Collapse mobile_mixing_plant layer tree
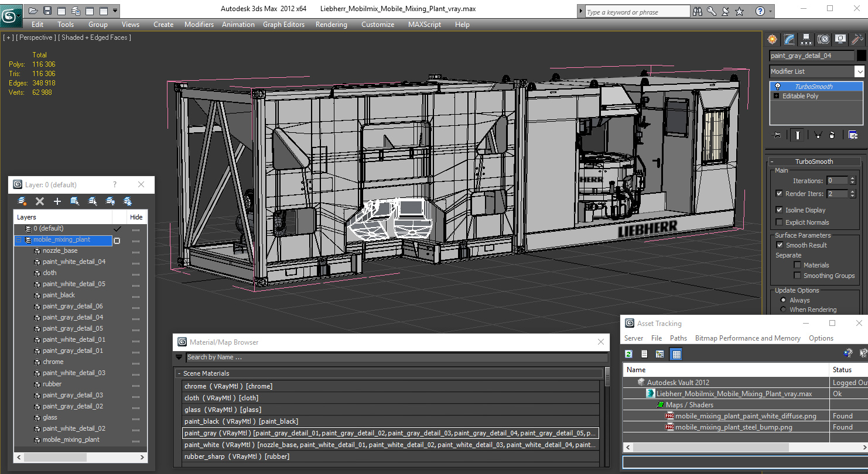The height and width of the screenshot is (474, 868). click(x=19, y=240)
